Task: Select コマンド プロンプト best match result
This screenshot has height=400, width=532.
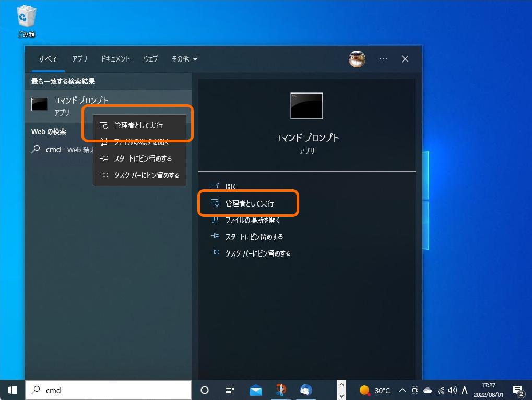Action: pos(108,105)
